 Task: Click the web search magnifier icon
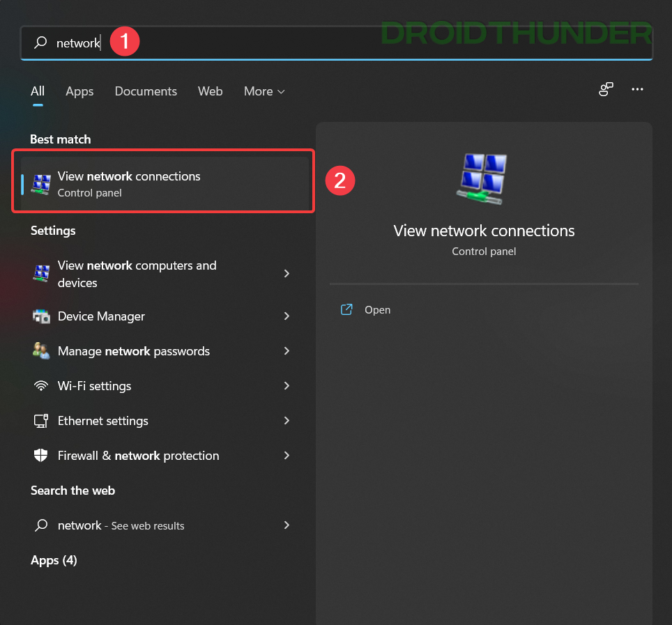(x=41, y=525)
